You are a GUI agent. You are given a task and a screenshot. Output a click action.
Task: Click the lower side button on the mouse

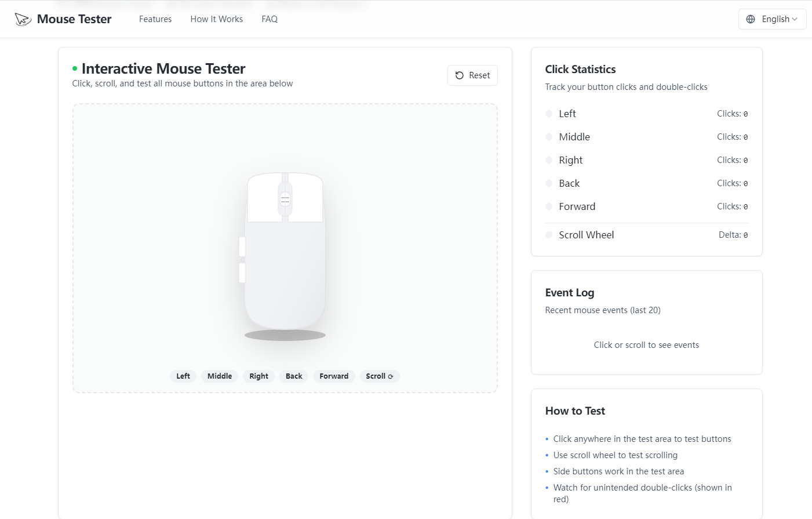[242, 273]
